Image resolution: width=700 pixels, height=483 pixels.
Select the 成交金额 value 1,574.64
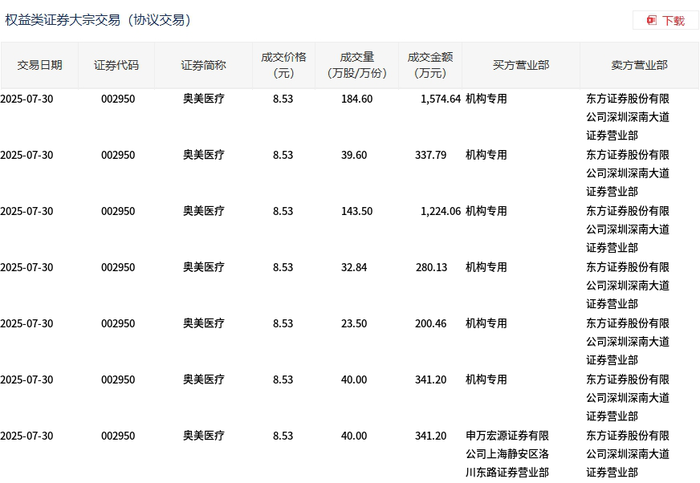pos(441,99)
